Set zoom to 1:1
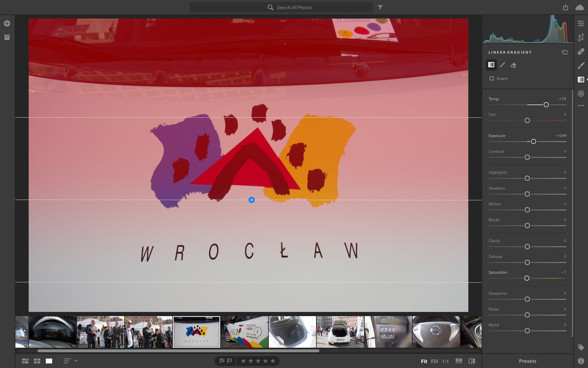 tap(445, 361)
